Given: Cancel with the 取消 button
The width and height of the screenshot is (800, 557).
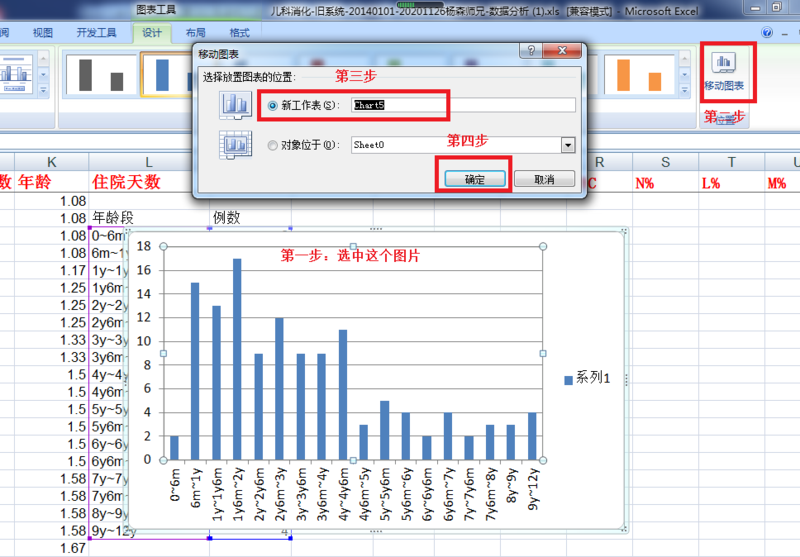Looking at the screenshot, I should pos(544,179).
